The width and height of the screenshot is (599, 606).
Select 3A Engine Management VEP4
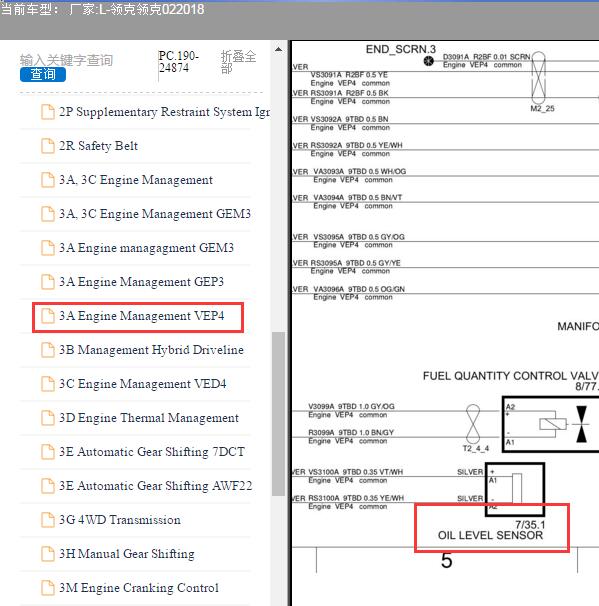(x=141, y=316)
